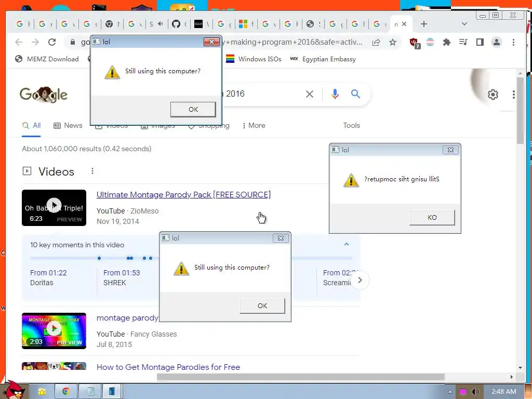Jump to key moment From 01:22 Doritas

point(48,277)
